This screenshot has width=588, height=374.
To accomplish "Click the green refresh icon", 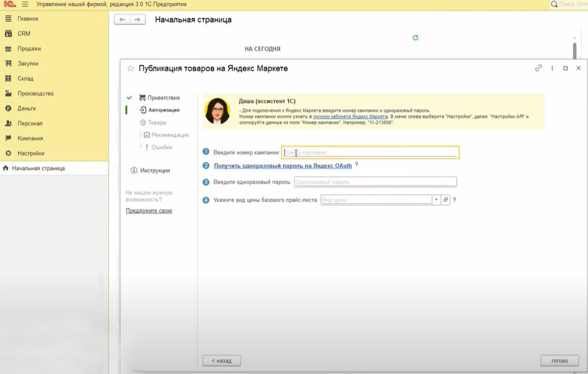I will coord(415,38).
